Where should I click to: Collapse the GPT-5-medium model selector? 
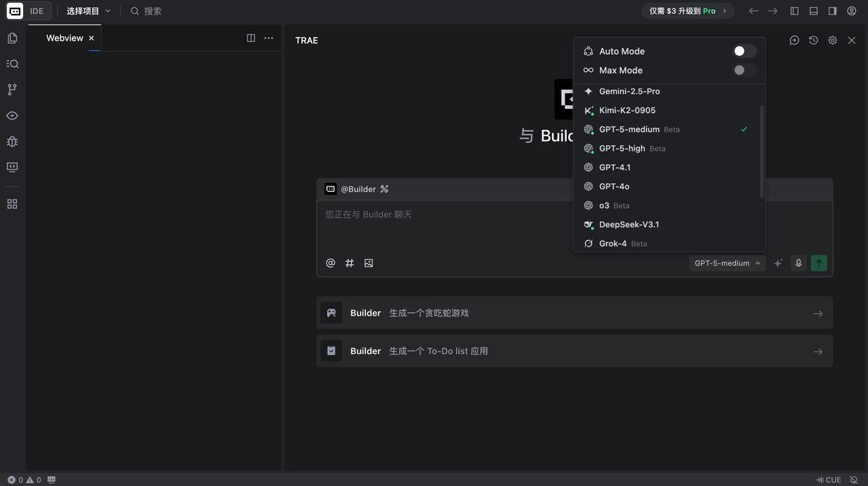point(728,263)
